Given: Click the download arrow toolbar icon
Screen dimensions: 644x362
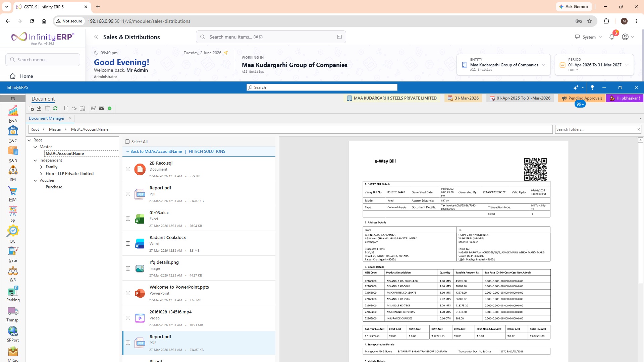Looking at the screenshot, I should point(39,108).
